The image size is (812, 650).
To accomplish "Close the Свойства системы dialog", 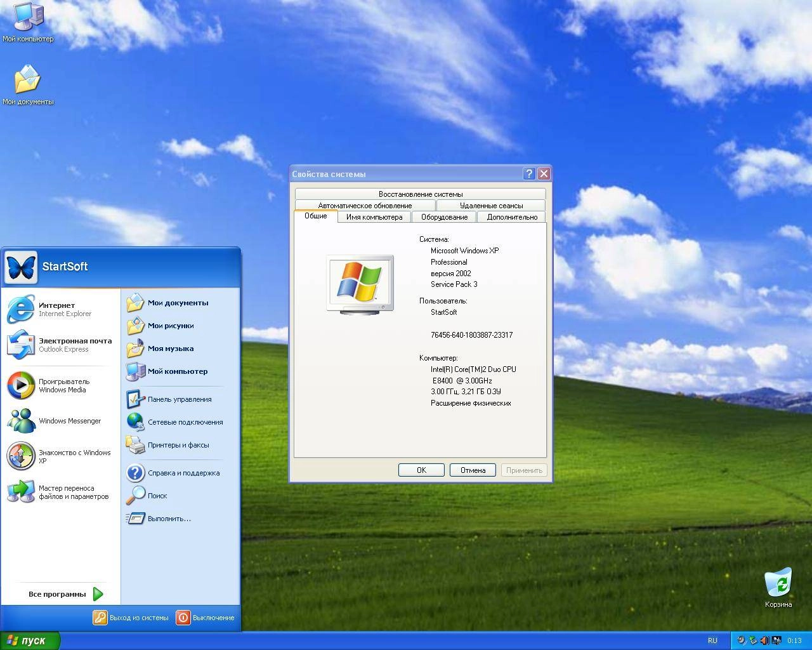I will click(544, 174).
